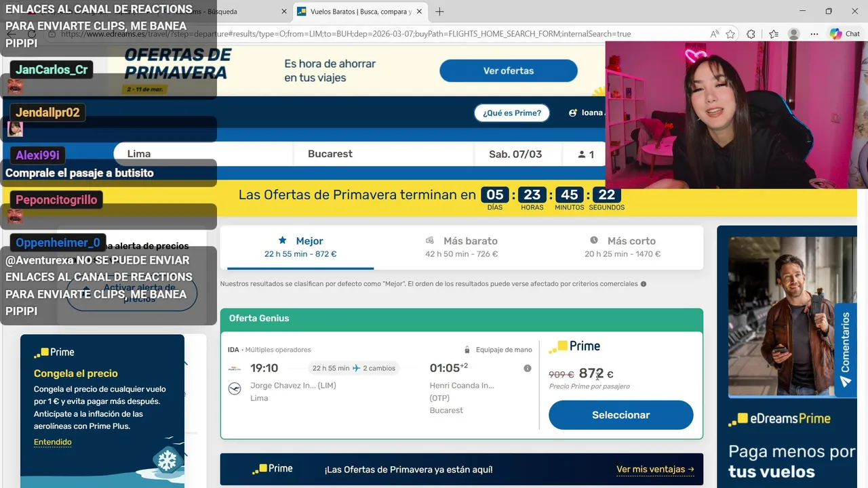Click the Prime logo in the flight card

tap(574, 346)
